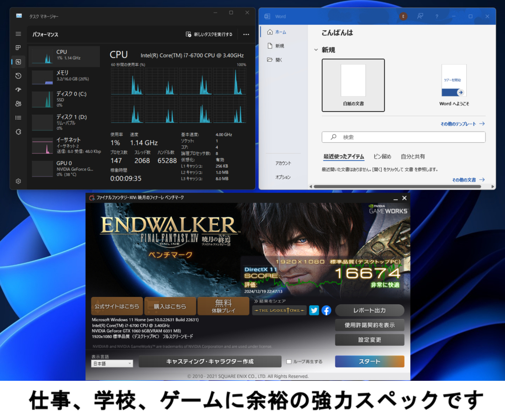This screenshot has height=420, width=505.
Task: Minimize the FFXIV benchmark window
Action: (x=395, y=198)
